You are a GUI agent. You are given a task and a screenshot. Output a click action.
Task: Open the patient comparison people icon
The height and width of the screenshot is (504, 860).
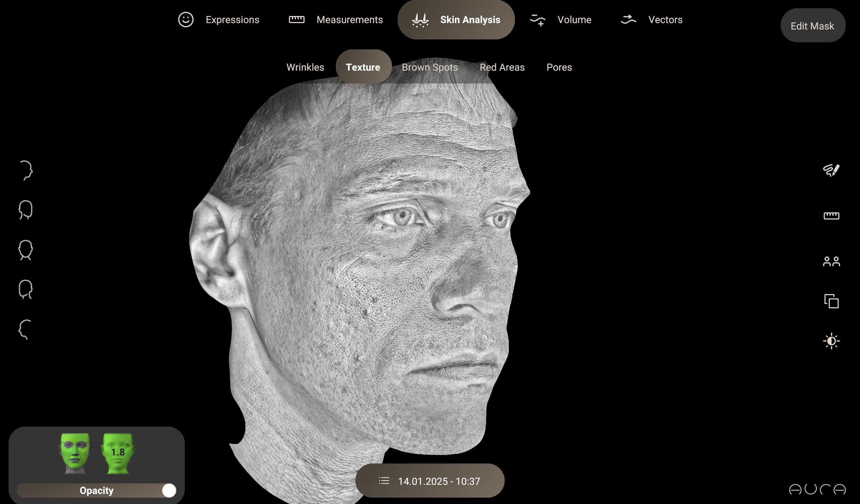coord(831,262)
